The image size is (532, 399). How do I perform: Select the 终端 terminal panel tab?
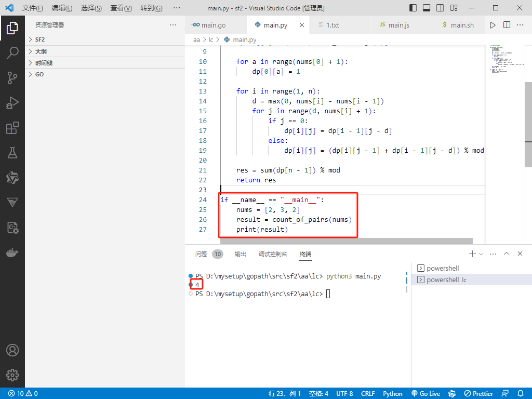(x=305, y=254)
